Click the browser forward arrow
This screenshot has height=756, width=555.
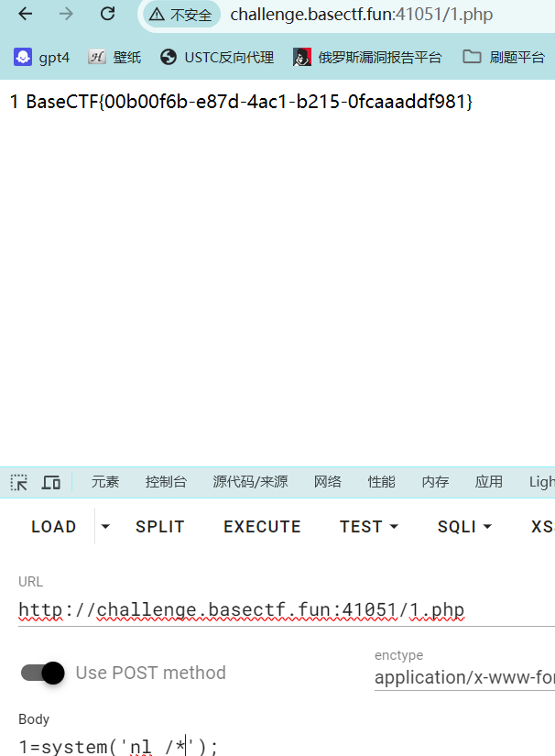click(66, 15)
